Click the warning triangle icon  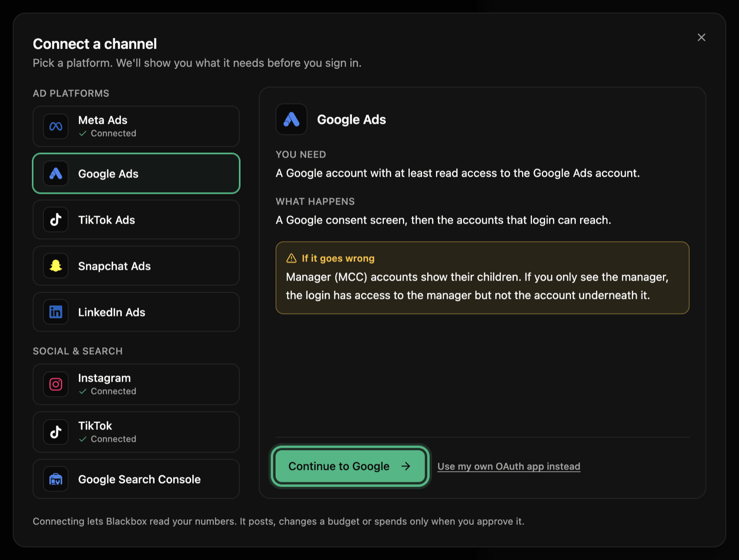pos(291,259)
